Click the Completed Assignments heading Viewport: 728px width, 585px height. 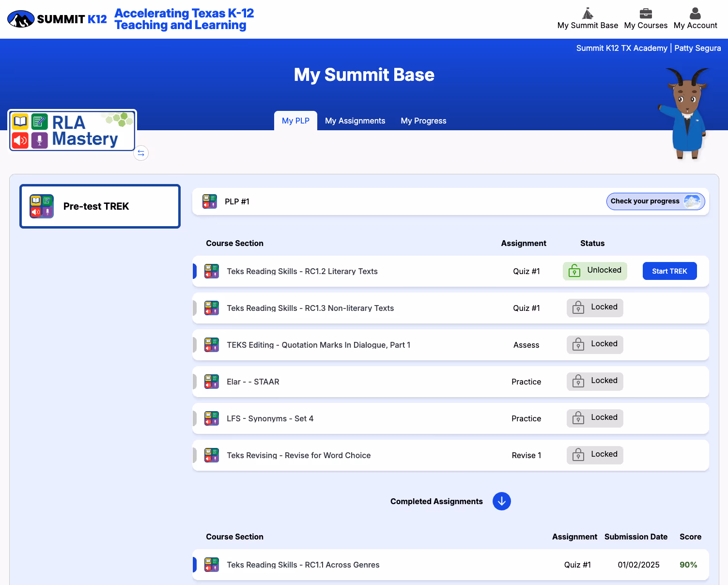(436, 501)
